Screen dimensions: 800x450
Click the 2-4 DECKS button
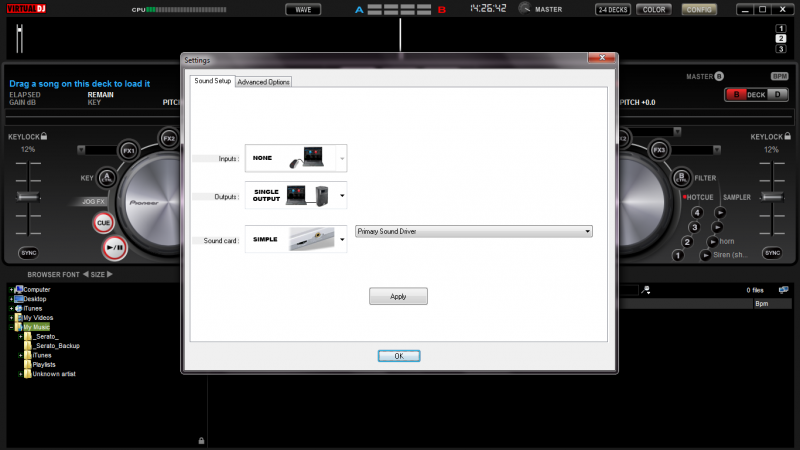(x=613, y=10)
